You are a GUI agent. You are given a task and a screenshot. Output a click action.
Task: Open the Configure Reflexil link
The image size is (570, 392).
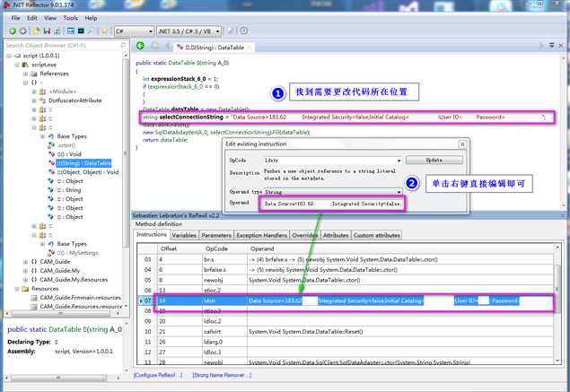158,375
